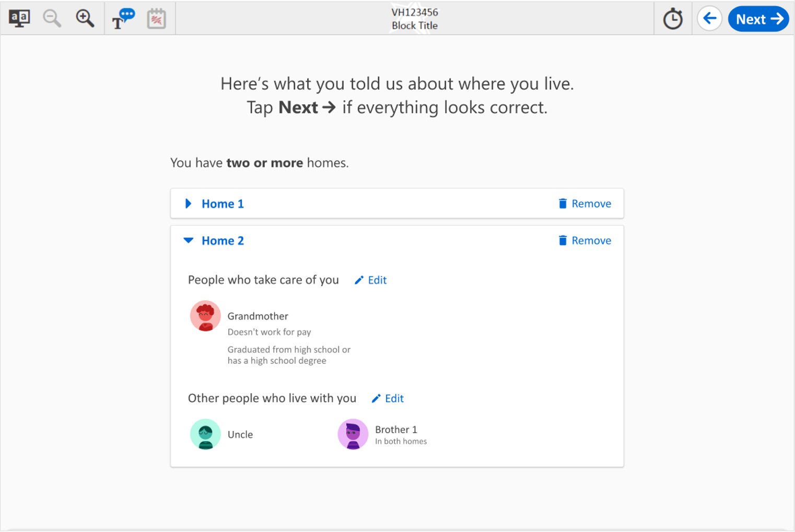Click the Brother 1 avatar

pyautogui.click(x=353, y=434)
